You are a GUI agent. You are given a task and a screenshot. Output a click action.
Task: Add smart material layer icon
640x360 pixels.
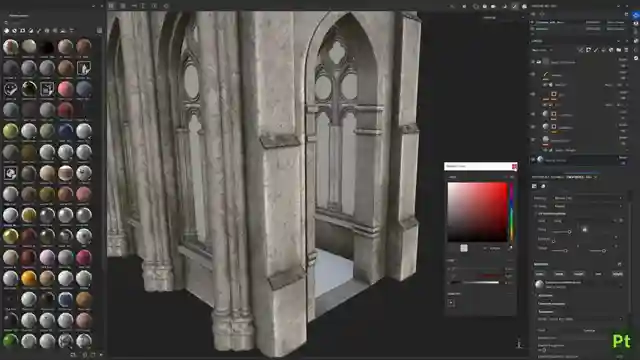611,50
